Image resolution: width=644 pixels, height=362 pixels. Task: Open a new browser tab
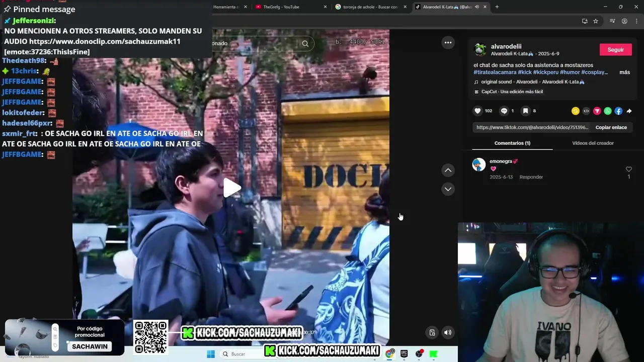click(x=497, y=7)
